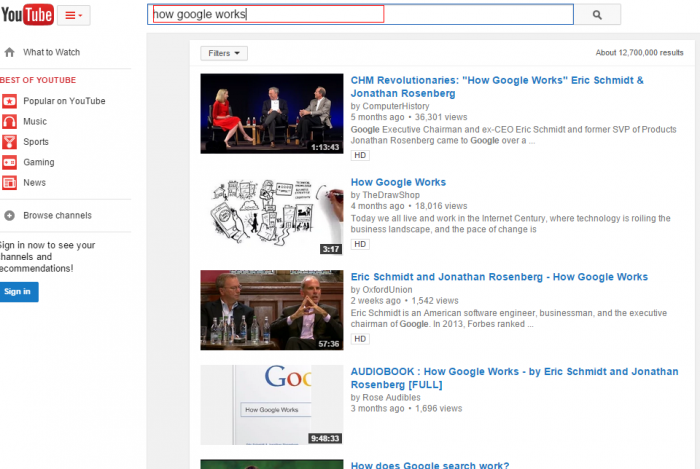Click description starting 'Google Executive Chairman'
This screenshot has width=700, height=469.
pos(513,135)
